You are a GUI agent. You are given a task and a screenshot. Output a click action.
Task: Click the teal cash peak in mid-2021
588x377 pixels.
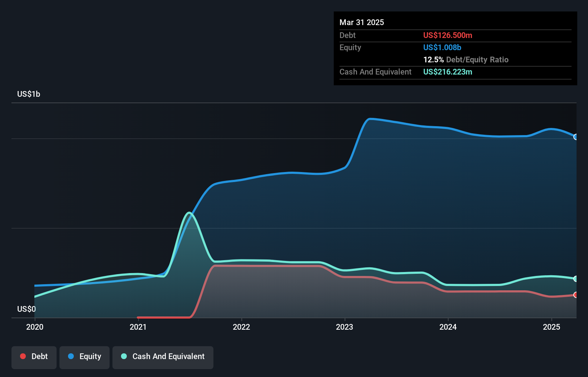[189, 213]
